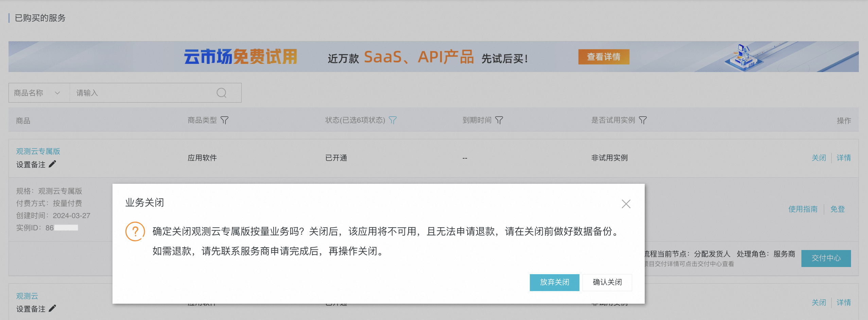The image size is (868, 320).
Task: Click 详情 link in the 观测云 row
Action: tap(844, 303)
